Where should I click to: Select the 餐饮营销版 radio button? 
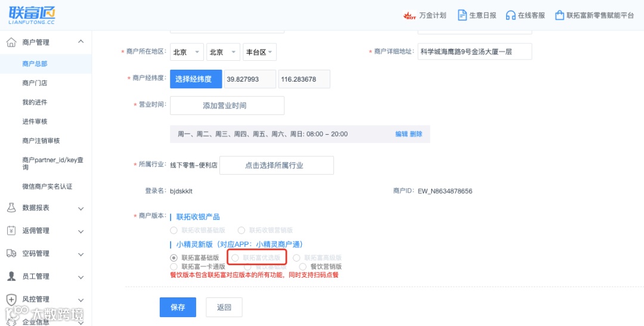click(x=303, y=266)
